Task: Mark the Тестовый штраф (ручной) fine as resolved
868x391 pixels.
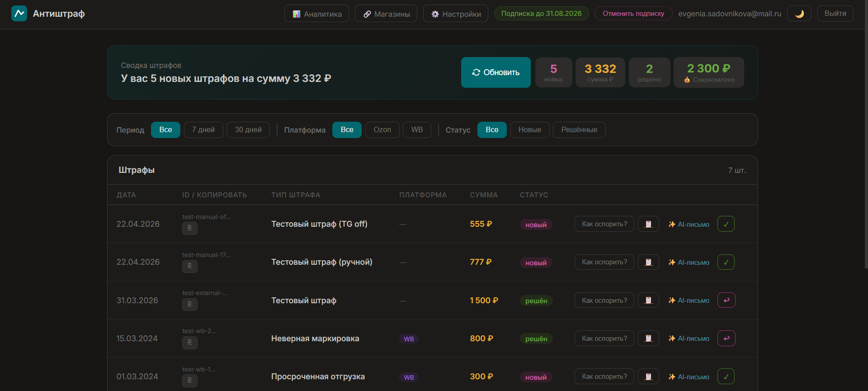Action: coord(726,262)
